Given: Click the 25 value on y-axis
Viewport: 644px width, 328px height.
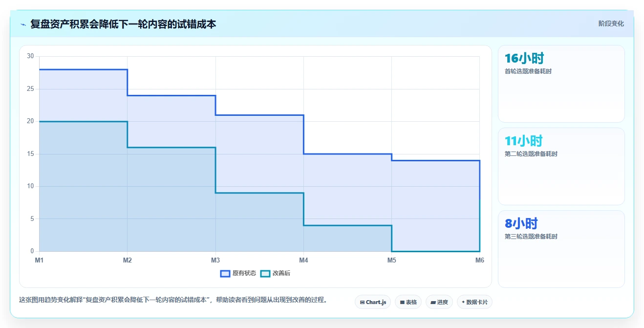Looking at the screenshot, I should 30,89.
